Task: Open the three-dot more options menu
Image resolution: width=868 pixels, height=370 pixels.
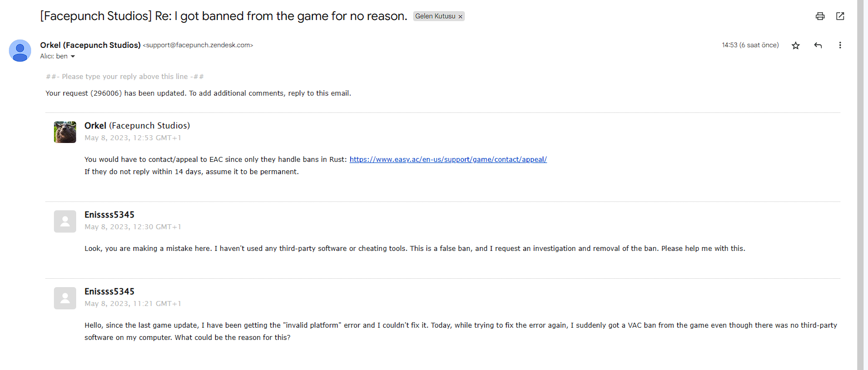Action: pos(840,45)
